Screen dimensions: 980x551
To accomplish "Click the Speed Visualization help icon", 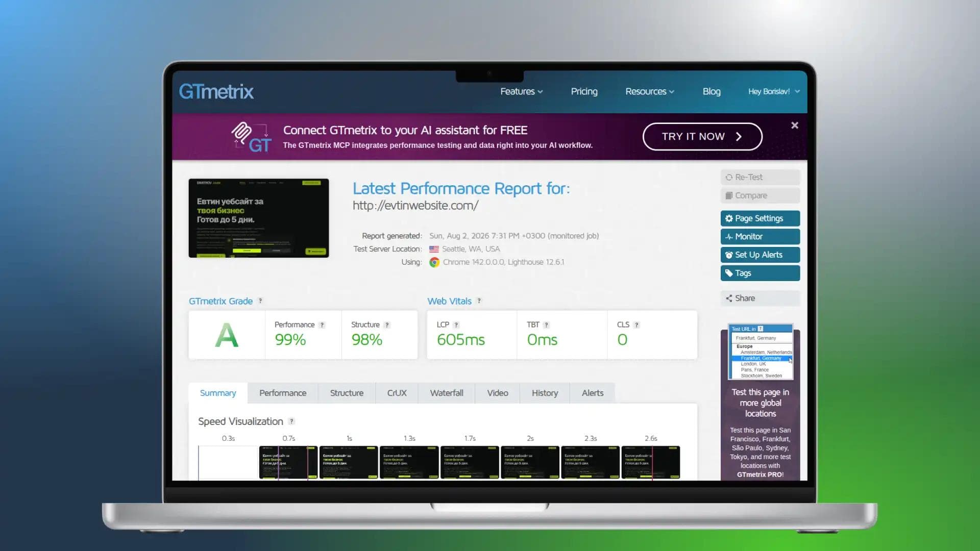I will click(291, 421).
